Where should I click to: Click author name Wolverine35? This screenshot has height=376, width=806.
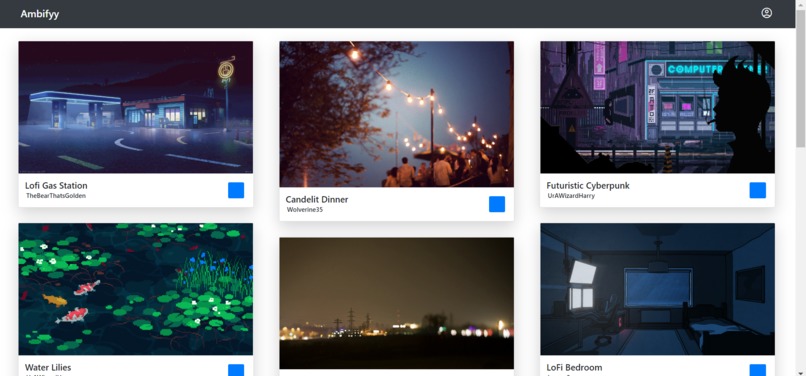305,210
